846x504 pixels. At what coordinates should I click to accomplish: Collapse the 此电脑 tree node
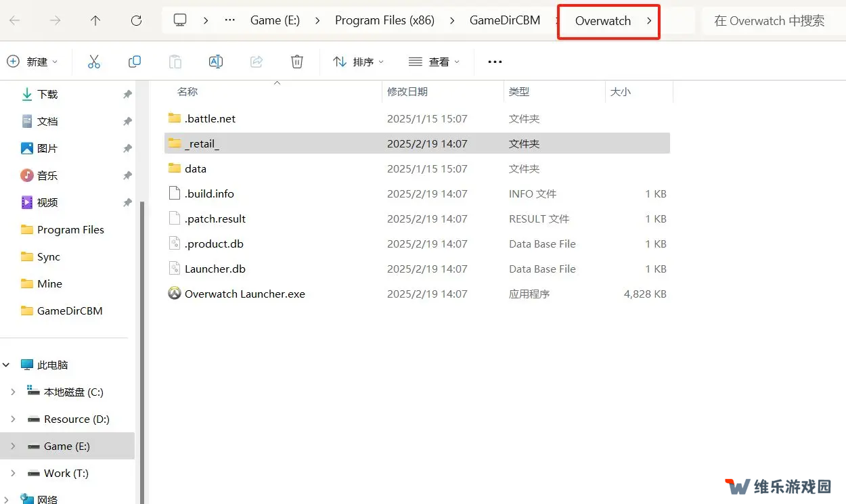(x=7, y=365)
